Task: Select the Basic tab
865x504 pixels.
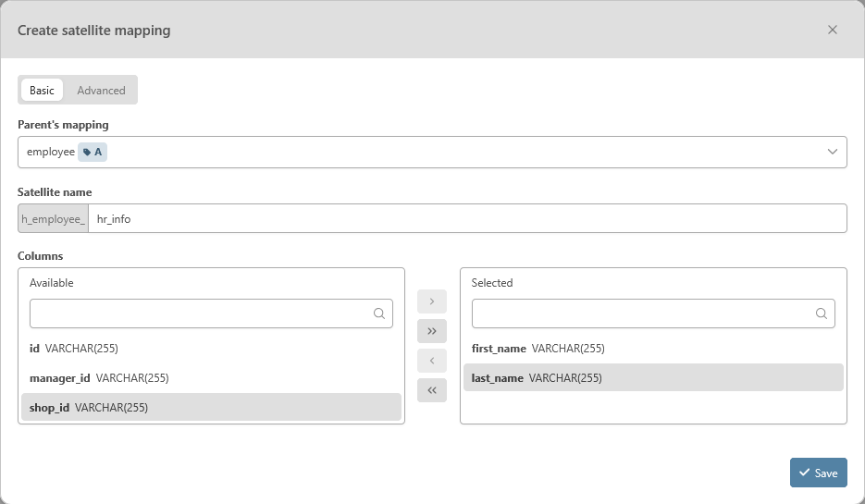Action: tap(42, 90)
